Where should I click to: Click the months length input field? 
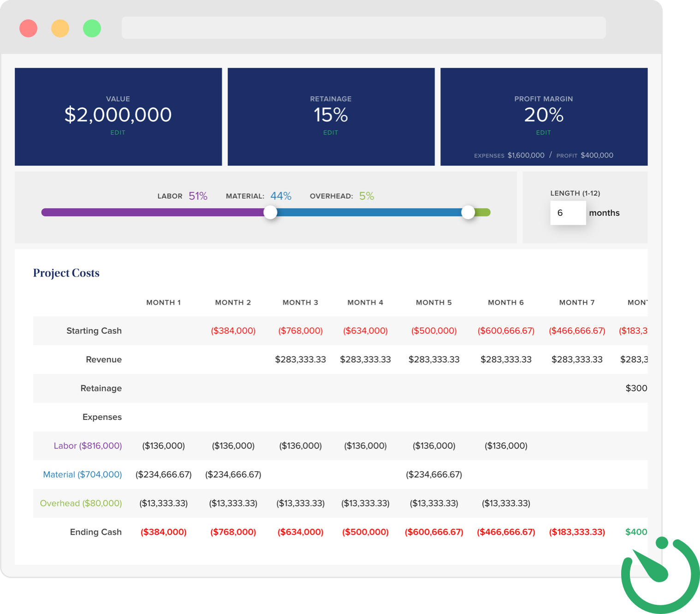(x=568, y=213)
